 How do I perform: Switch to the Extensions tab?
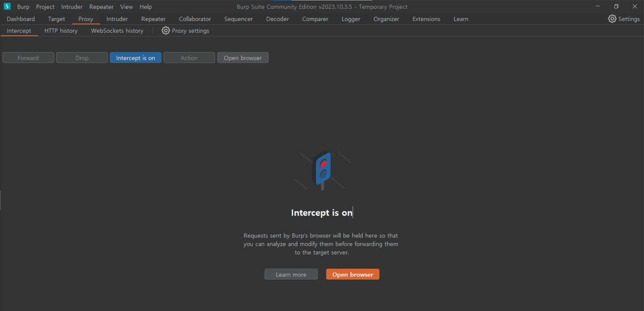(x=426, y=19)
